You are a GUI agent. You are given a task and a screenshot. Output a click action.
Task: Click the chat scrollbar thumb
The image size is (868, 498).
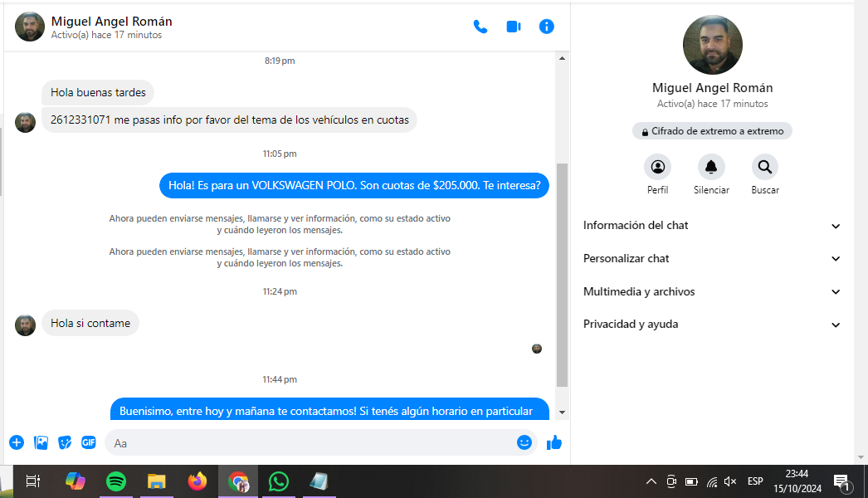click(x=562, y=275)
